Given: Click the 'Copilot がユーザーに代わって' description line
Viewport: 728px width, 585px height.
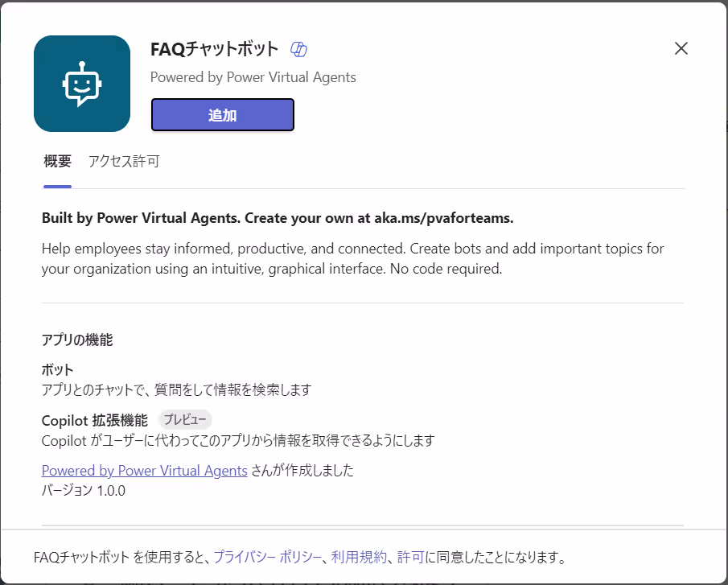Looking at the screenshot, I should [238, 440].
